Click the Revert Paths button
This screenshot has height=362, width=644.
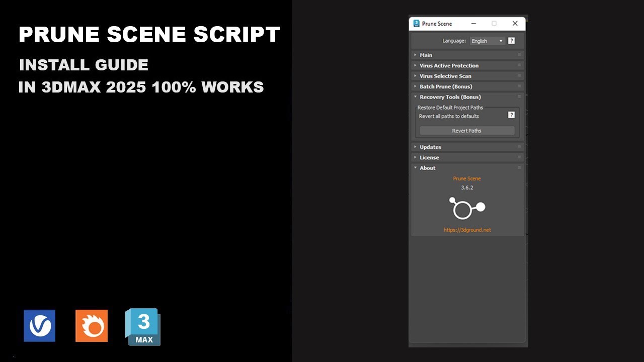click(x=467, y=131)
